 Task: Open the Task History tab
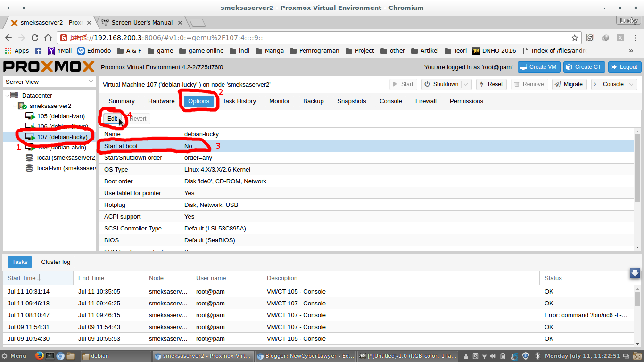click(239, 101)
